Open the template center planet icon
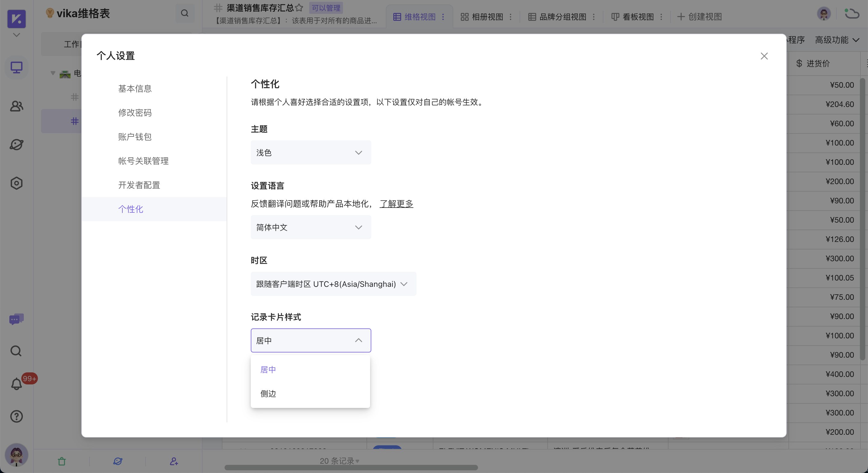 (x=16, y=145)
